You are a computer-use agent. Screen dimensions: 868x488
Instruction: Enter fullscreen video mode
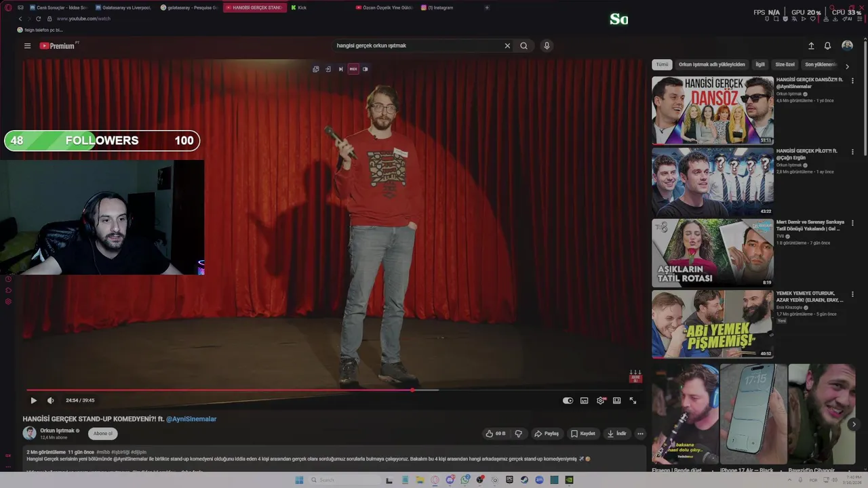click(633, 401)
